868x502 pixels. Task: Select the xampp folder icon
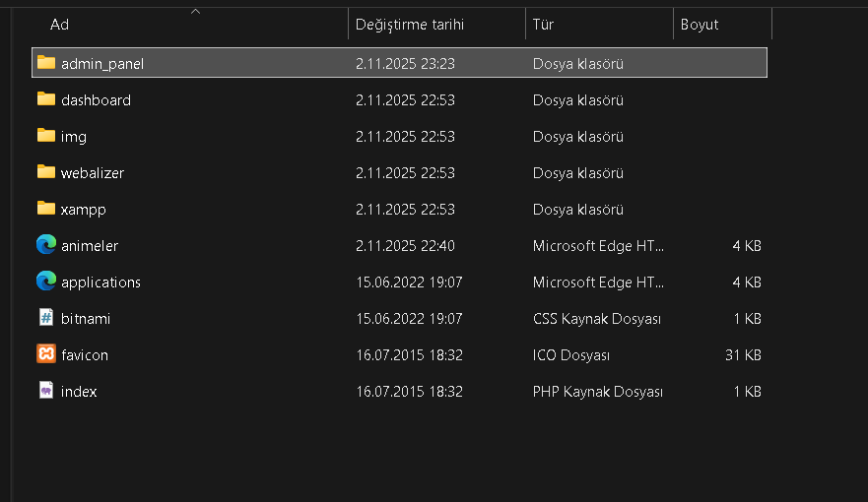[46, 209]
